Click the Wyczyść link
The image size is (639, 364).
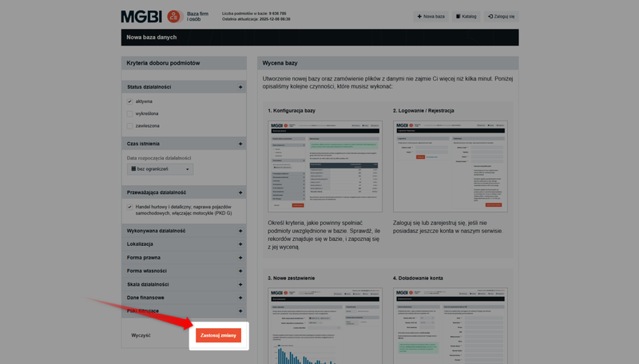click(x=141, y=335)
